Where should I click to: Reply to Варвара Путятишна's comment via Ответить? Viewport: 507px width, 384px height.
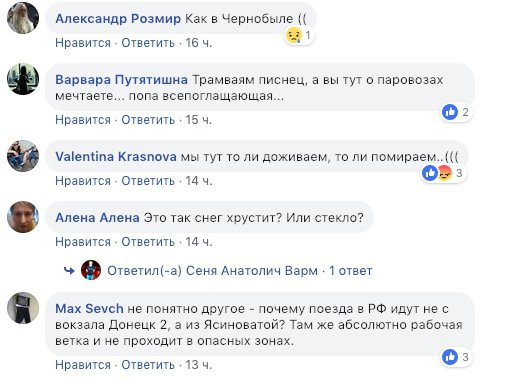[148, 120]
